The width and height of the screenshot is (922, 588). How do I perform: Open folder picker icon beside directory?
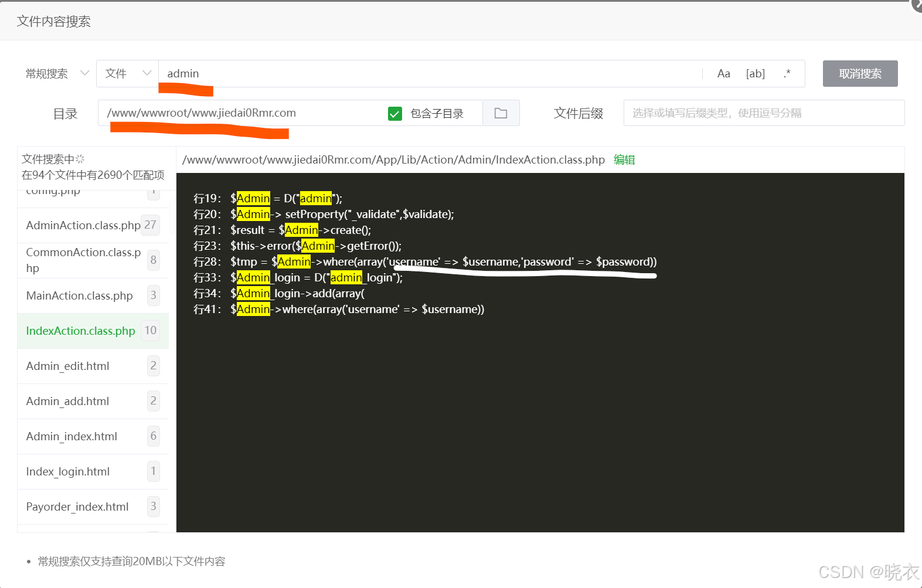(501, 113)
